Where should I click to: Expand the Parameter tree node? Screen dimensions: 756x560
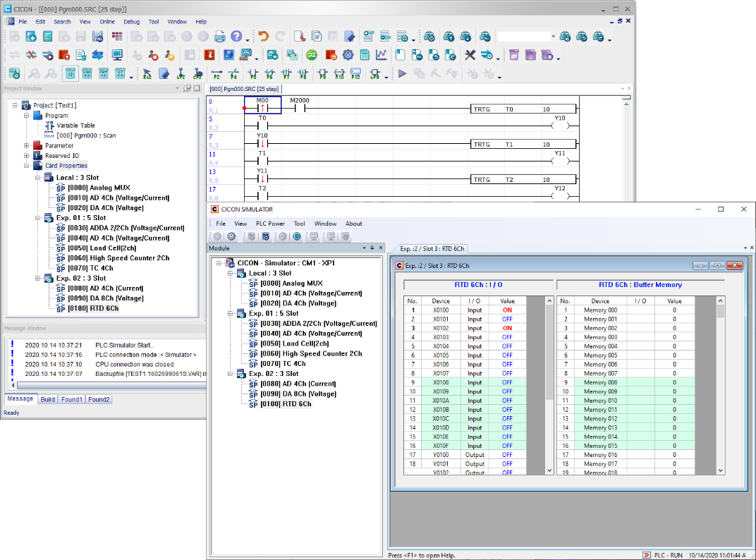coord(28,145)
